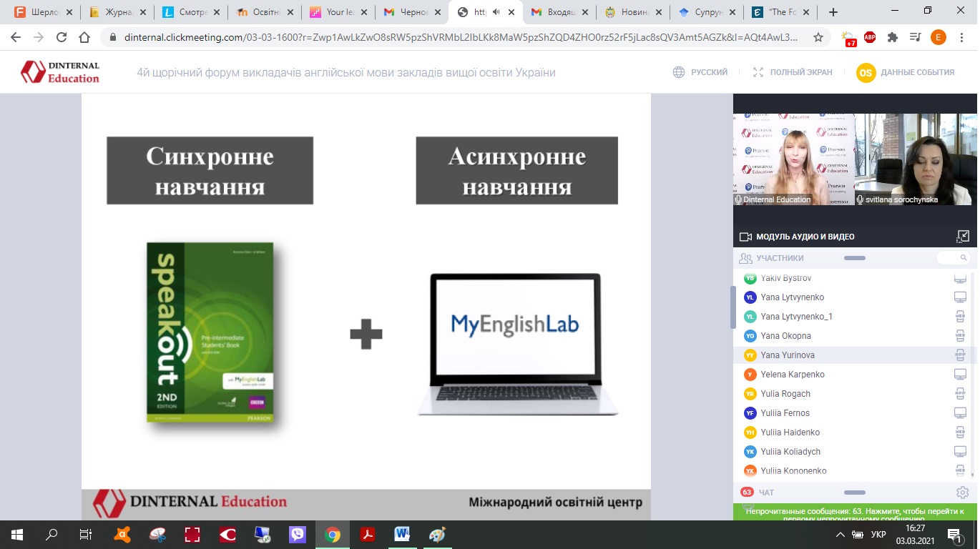This screenshot has height=549, width=980.
Task: Open Microsoft Word from taskbar
Action: click(x=402, y=534)
